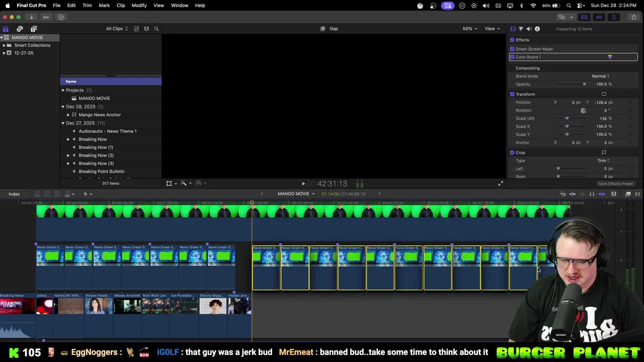Click the timeline Index button
The width and height of the screenshot is (644, 362).
point(14,194)
